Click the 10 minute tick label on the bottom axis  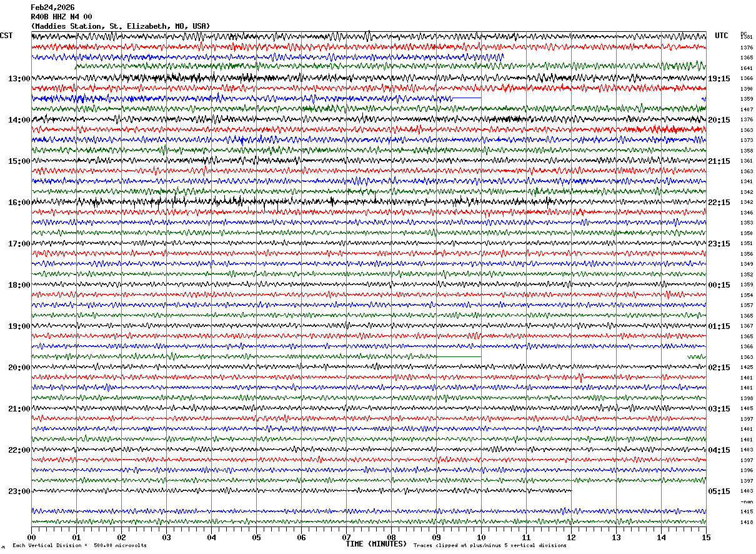point(481,537)
